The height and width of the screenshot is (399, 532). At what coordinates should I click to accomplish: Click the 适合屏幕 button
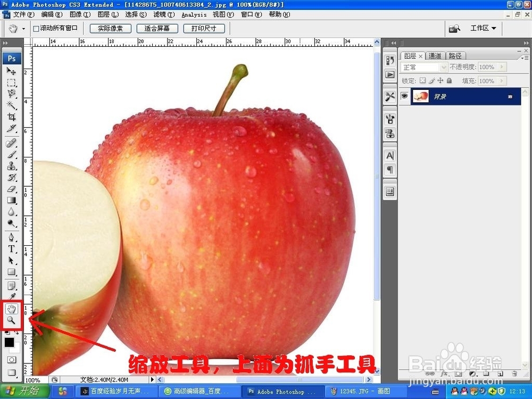click(157, 28)
